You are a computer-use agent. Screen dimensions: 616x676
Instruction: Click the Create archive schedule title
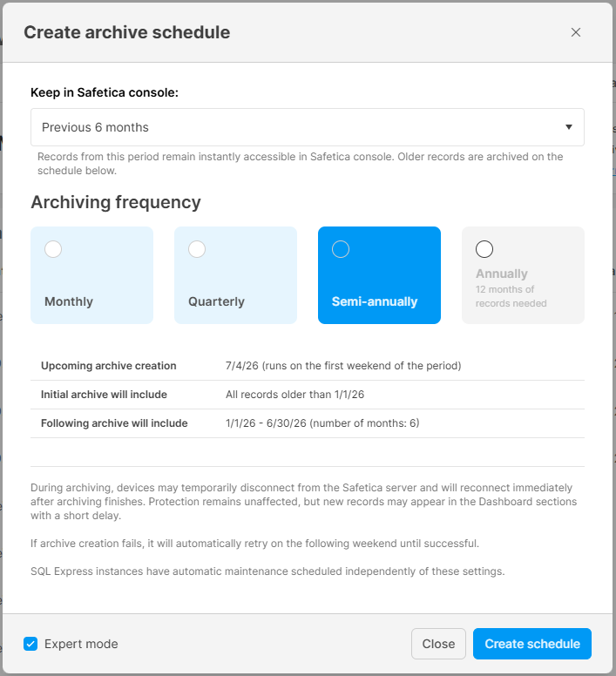pos(127,33)
